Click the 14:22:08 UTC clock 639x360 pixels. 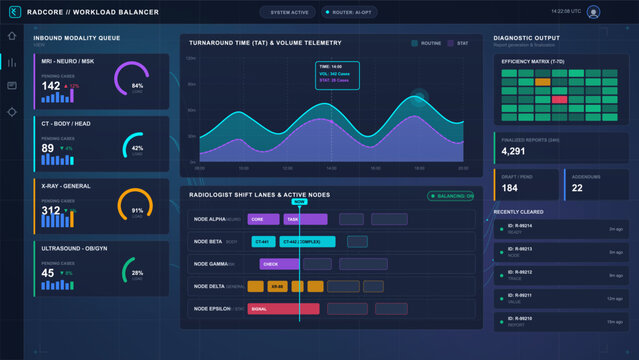pyautogui.click(x=566, y=11)
